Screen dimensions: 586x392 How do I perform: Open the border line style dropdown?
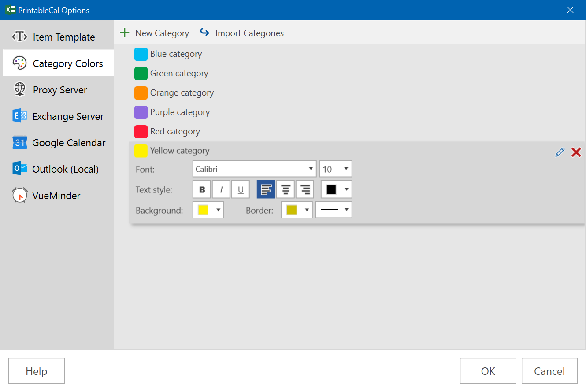click(x=334, y=210)
